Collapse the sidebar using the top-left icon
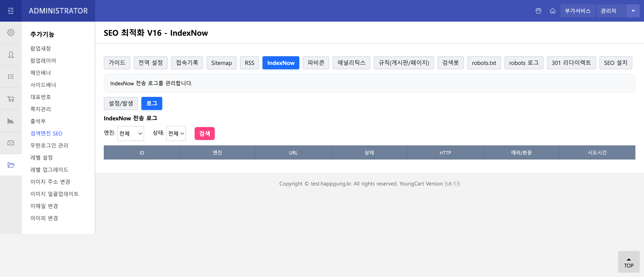644x277 pixels. 11,11
